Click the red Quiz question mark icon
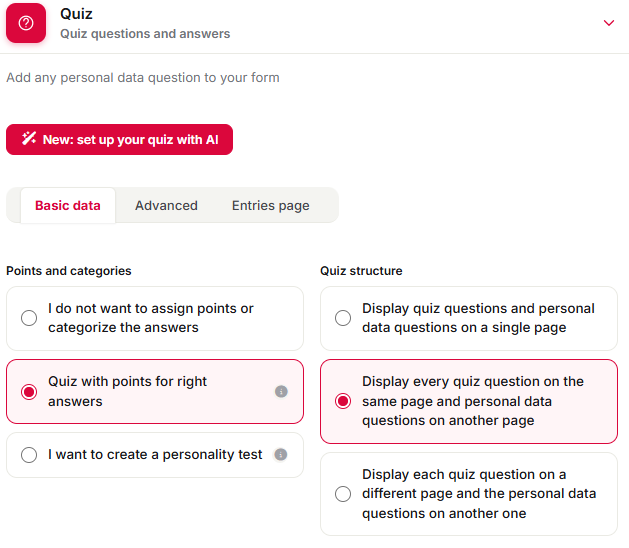 coord(26,23)
